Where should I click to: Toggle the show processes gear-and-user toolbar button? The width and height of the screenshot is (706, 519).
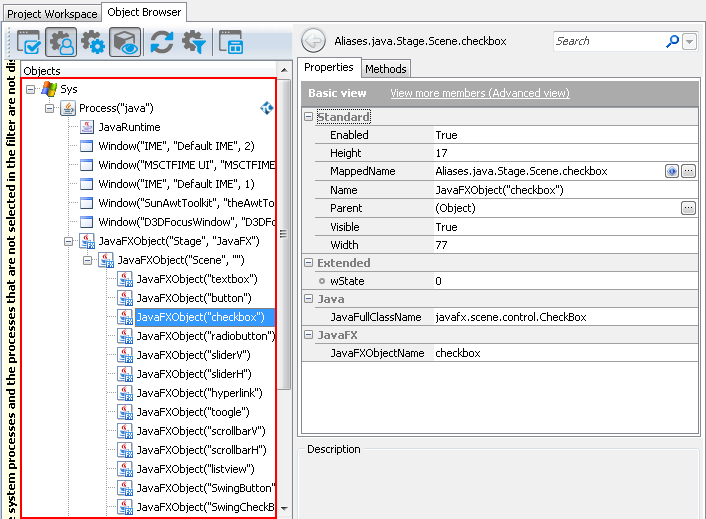point(60,42)
